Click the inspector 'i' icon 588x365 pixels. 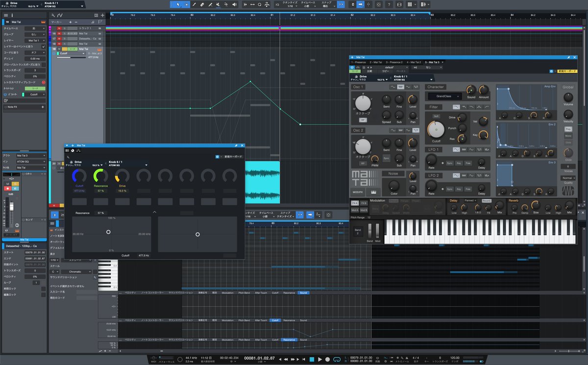(12, 15)
